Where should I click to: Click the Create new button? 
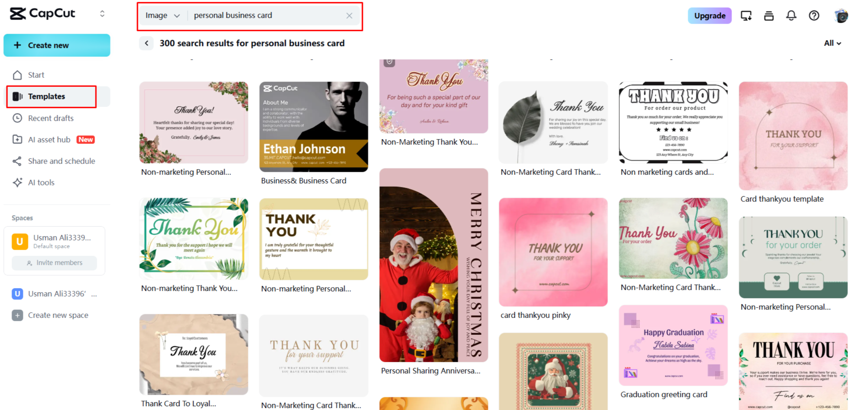pyautogui.click(x=57, y=45)
